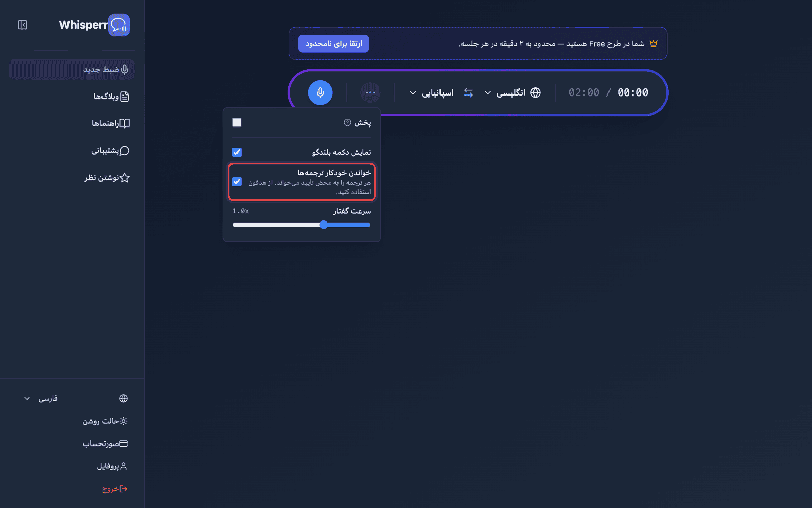Open ضبط جدید in sidebar
The image size is (812, 508).
point(72,69)
